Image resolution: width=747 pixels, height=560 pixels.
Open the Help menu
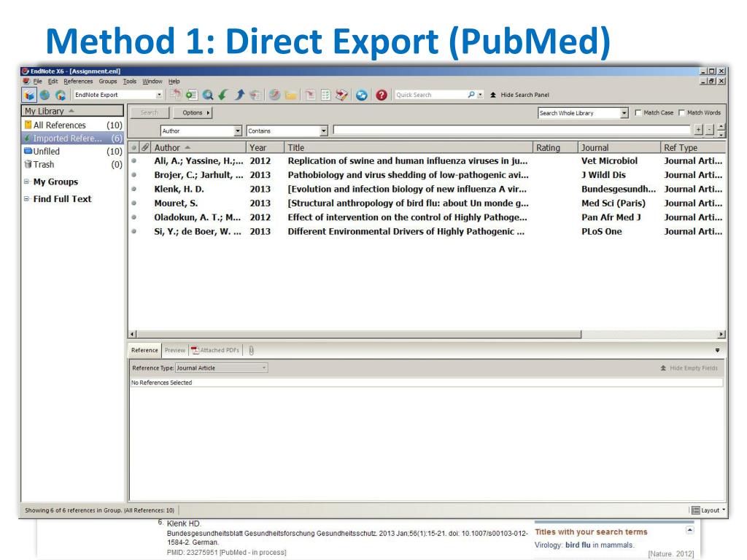174,82
